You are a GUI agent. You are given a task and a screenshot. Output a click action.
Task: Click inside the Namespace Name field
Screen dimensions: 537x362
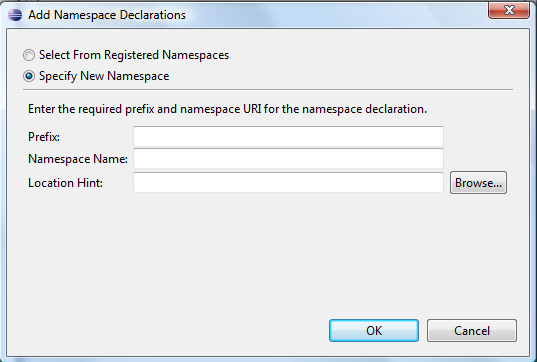pyautogui.click(x=288, y=159)
